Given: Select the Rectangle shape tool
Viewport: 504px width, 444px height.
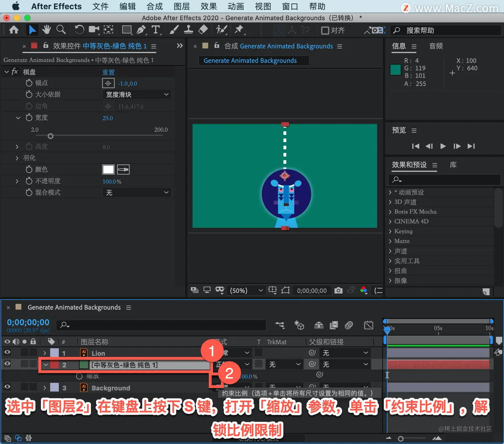Looking at the screenshot, I should pyautogui.click(x=127, y=30).
